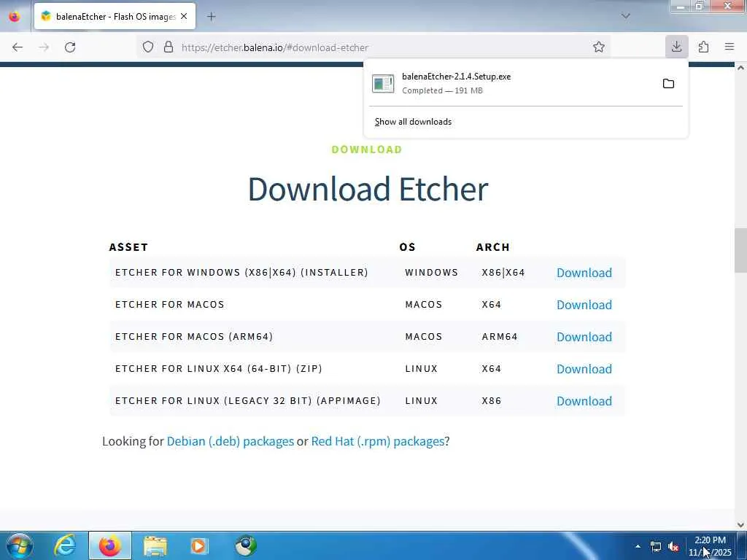
Task: Click the OS column header
Action: pyautogui.click(x=407, y=247)
